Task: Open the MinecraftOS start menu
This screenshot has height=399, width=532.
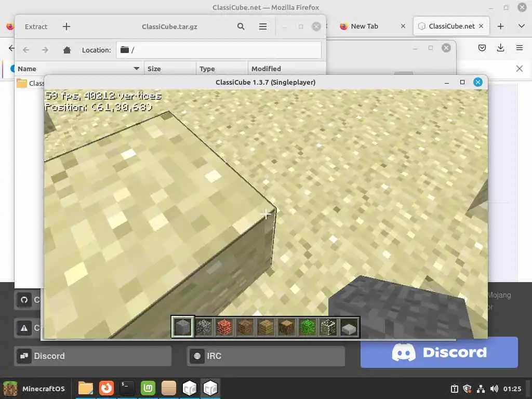Action: point(35,389)
